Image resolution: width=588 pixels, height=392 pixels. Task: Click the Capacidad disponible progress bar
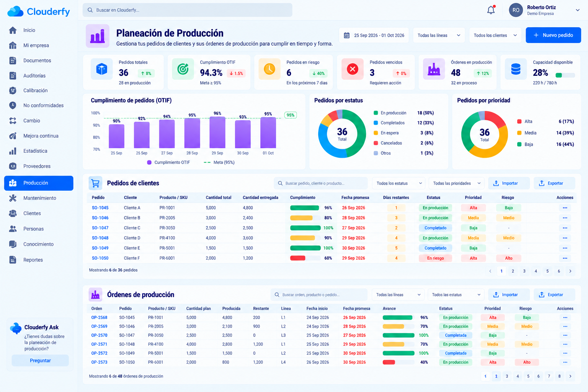[x=565, y=75]
